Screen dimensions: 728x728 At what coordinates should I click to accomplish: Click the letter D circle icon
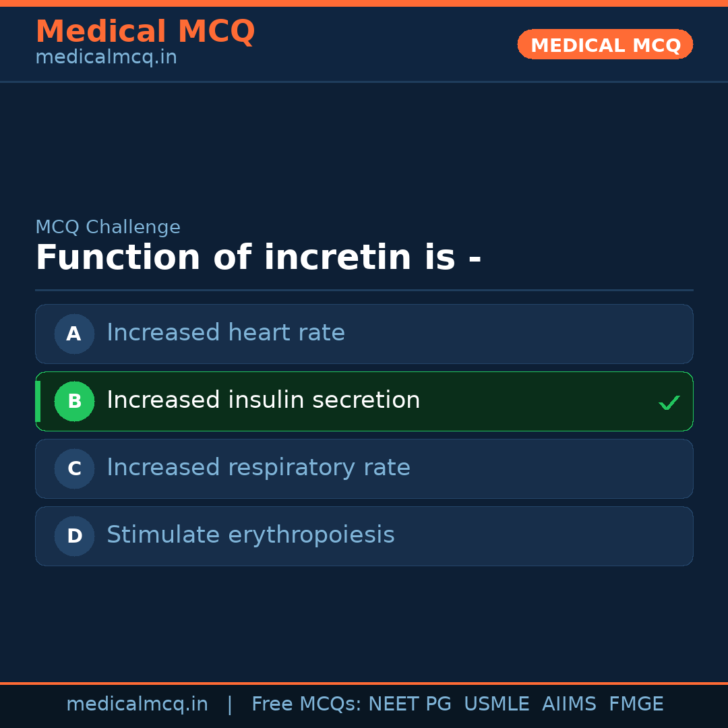[x=74, y=536]
